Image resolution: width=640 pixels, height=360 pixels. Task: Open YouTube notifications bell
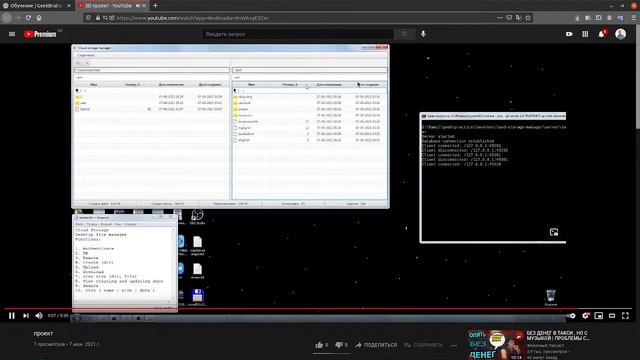pyautogui.click(x=602, y=34)
